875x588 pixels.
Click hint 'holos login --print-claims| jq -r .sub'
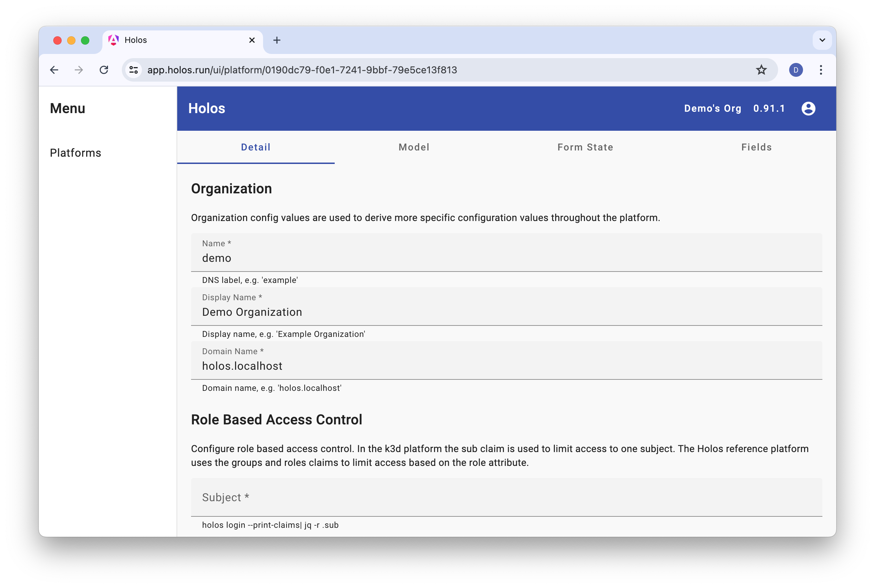pos(270,525)
